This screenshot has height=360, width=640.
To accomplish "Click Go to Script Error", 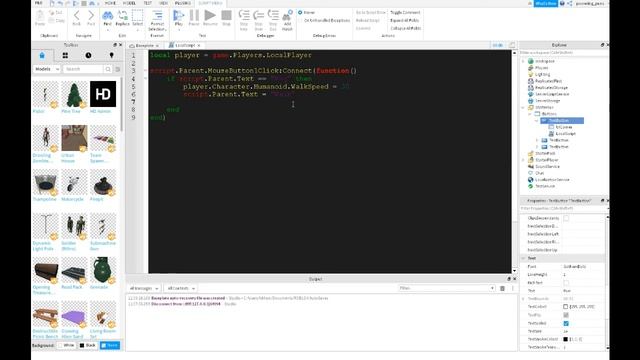I will tap(370, 13).
